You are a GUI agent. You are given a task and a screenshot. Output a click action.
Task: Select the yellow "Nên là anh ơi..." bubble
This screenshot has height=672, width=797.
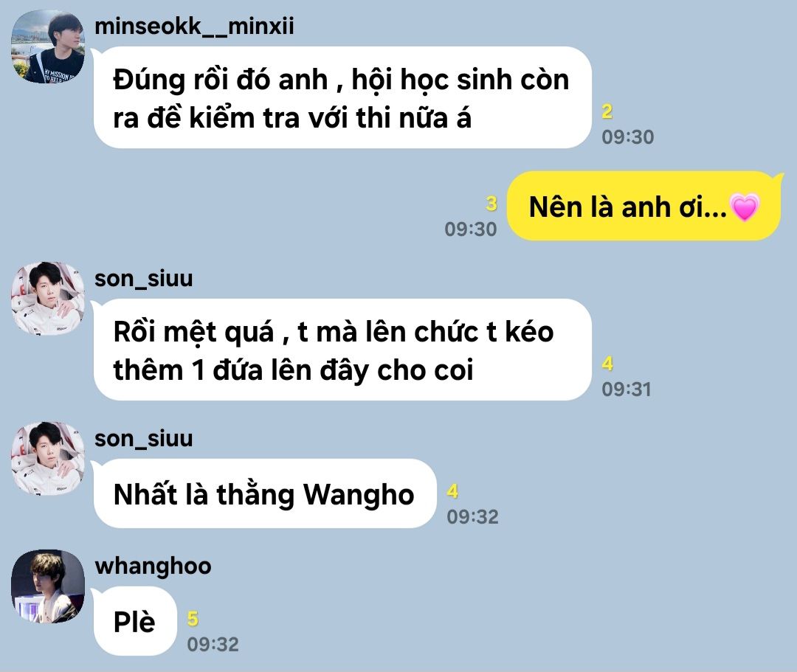[644, 207]
